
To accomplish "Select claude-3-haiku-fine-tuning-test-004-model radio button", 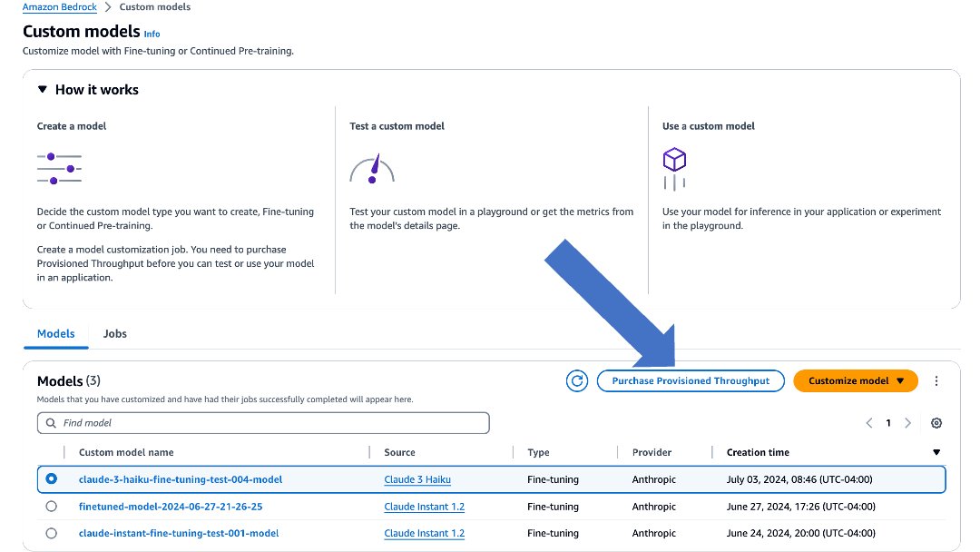I will pos(51,478).
